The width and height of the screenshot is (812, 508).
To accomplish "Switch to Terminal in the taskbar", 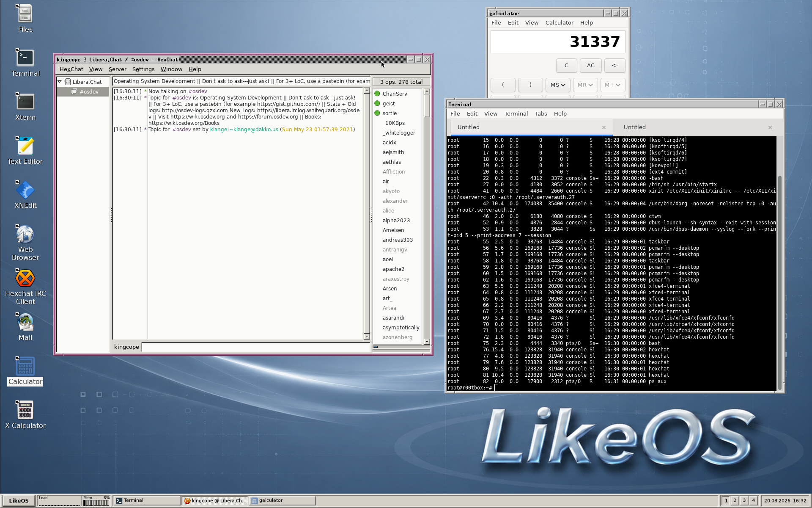I will coord(148,501).
